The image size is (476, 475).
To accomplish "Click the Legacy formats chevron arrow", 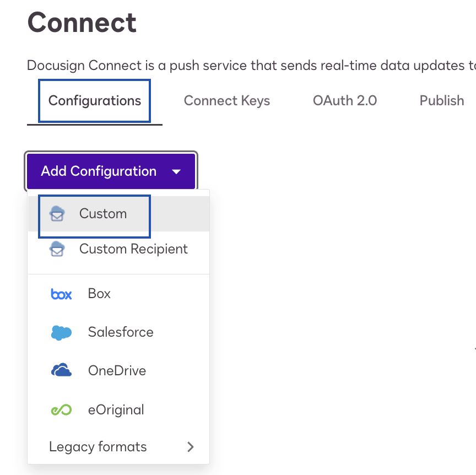I will click(190, 447).
